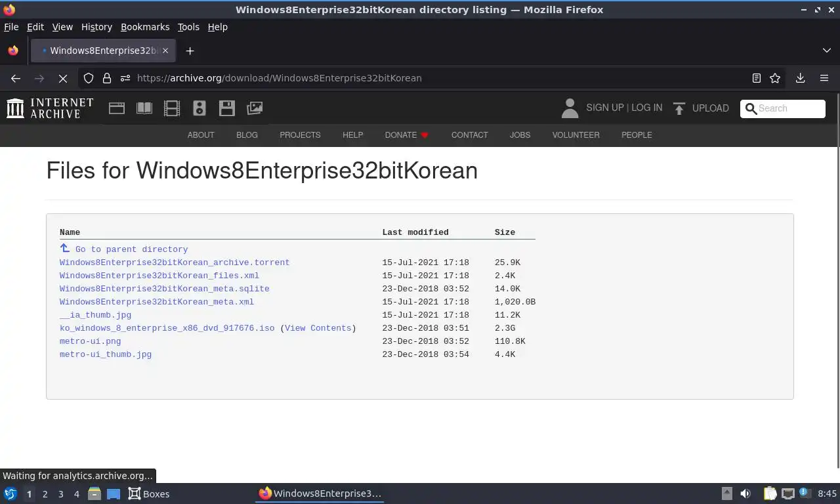840x504 pixels.
Task: Switch to workspace 2
Action: [x=45, y=493]
